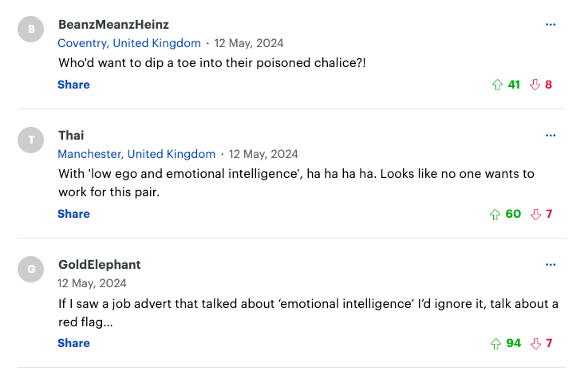View BeanzMeanzHeinz's user profile name
This screenshot has width=588, height=371.
[x=113, y=25]
